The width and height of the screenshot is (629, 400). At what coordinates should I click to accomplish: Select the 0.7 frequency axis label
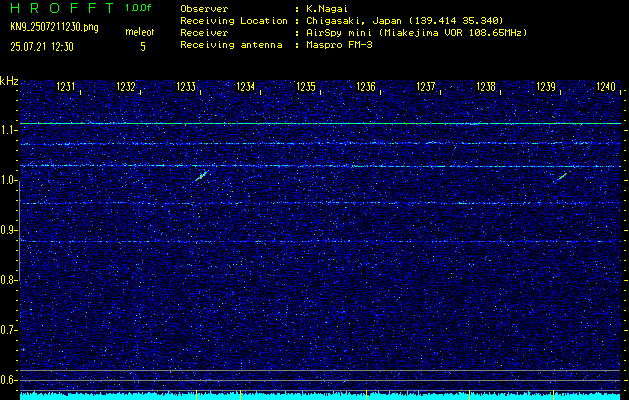coord(8,330)
